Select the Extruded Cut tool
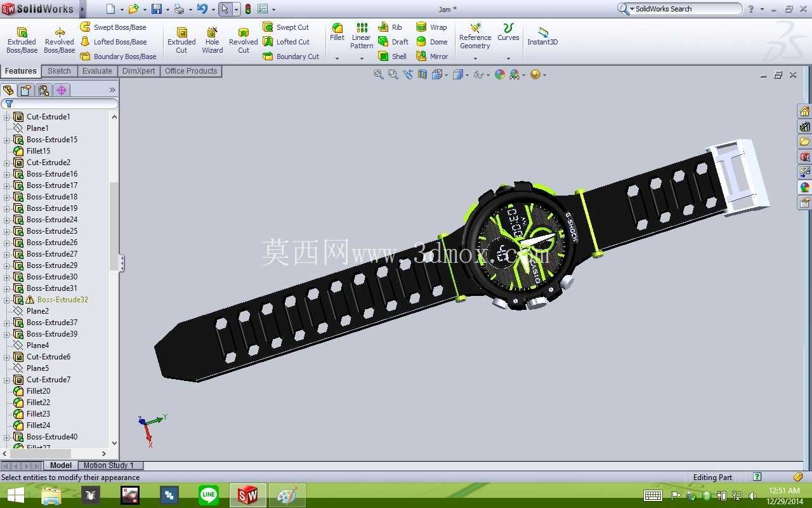 click(x=181, y=41)
